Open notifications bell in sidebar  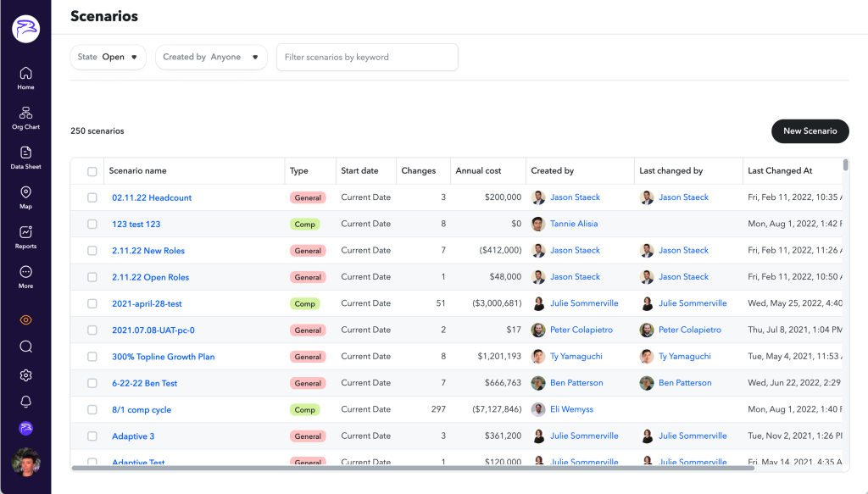[25, 402]
